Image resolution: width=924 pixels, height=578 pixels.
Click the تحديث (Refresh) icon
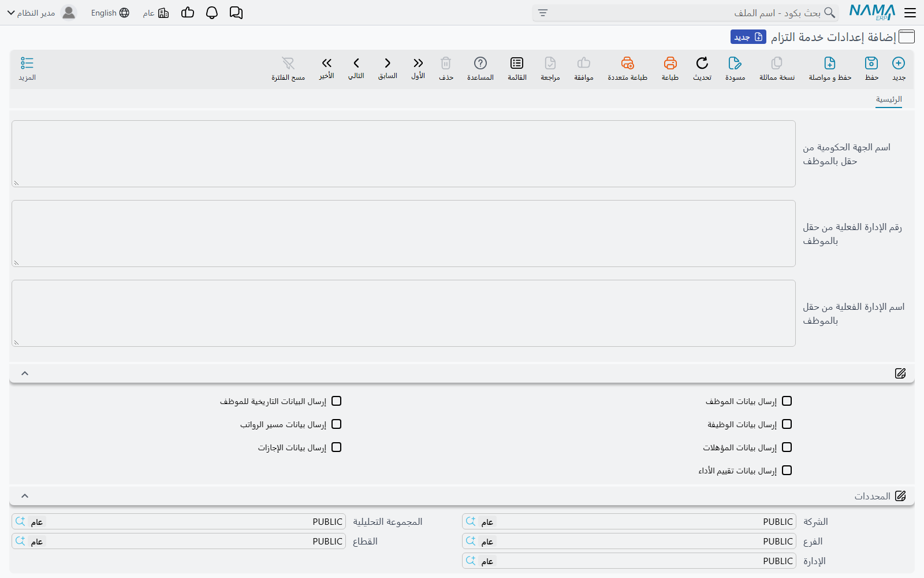pyautogui.click(x=702, y=64)
